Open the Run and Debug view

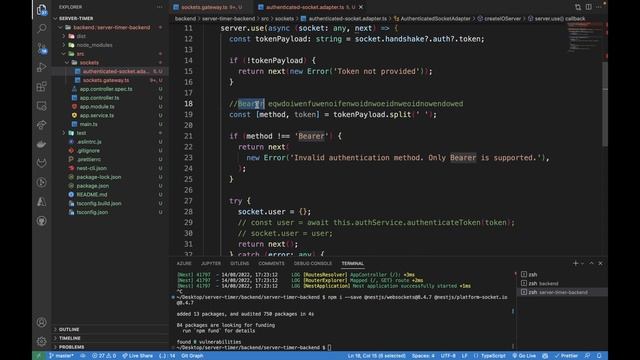click(x=42, y=67)
